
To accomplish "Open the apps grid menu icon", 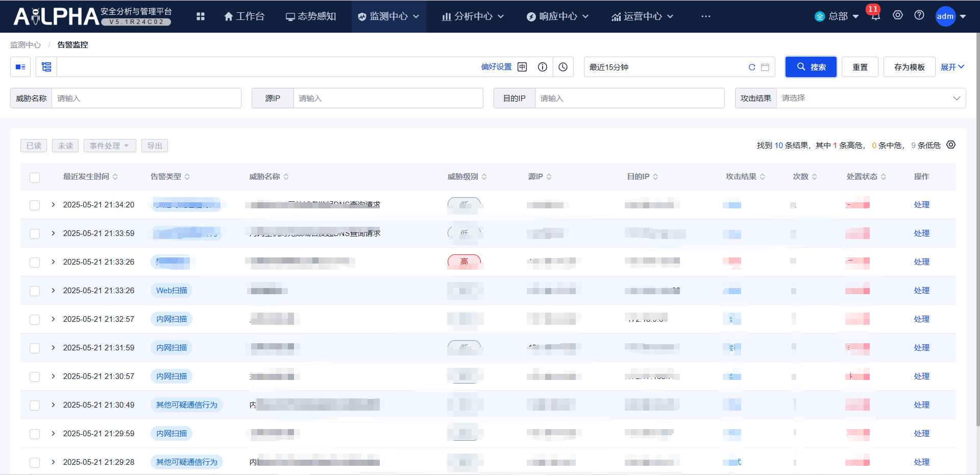I will coord(201,16).
